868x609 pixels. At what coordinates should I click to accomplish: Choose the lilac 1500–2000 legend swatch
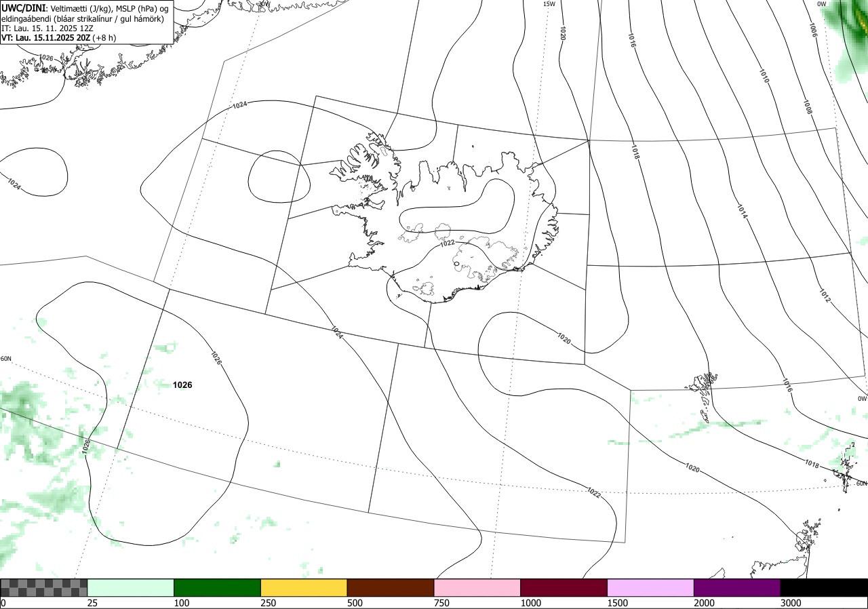click(x=651, y=587)
